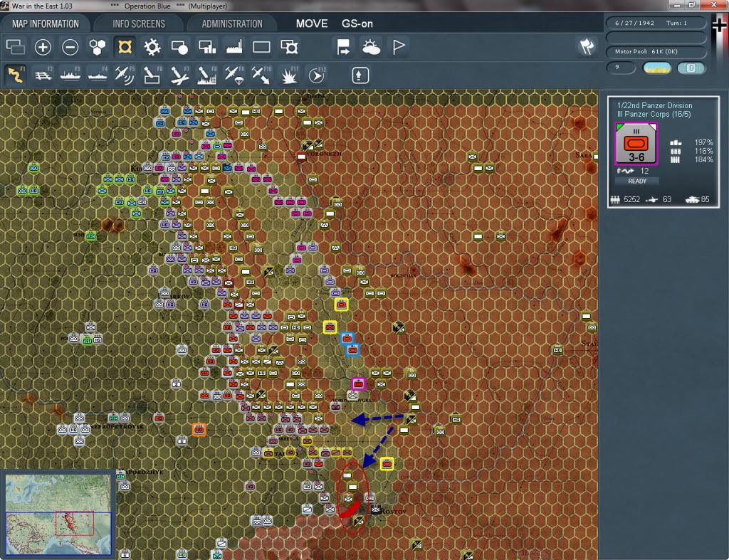Select the F2 rail mode icon
Image resolution: width=729 pixels, height=560 pixels.
[43, 75]
